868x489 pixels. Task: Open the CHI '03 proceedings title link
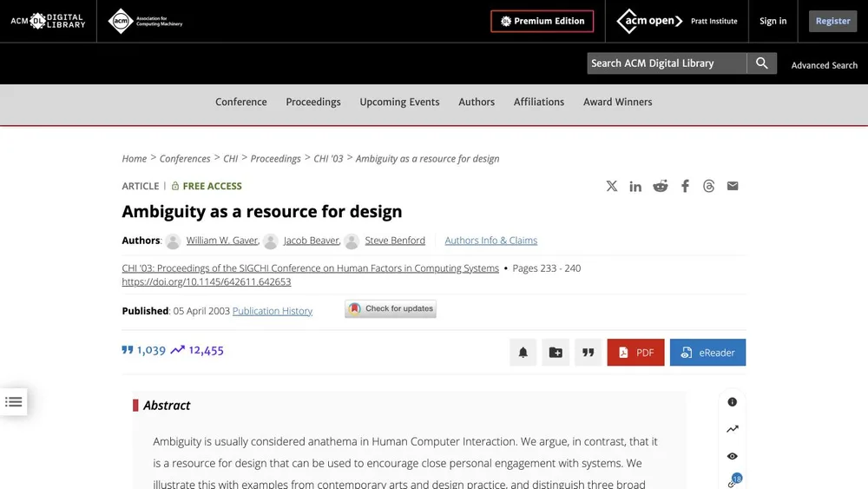tap(311, 268)
